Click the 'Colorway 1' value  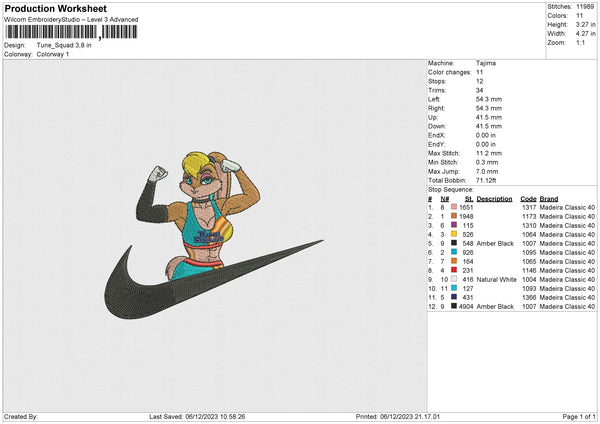click(x=53, y=54)
